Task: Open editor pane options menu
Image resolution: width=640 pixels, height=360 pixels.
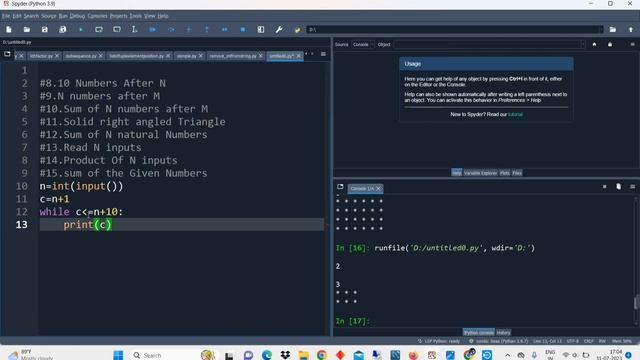Action: (323, 54)
